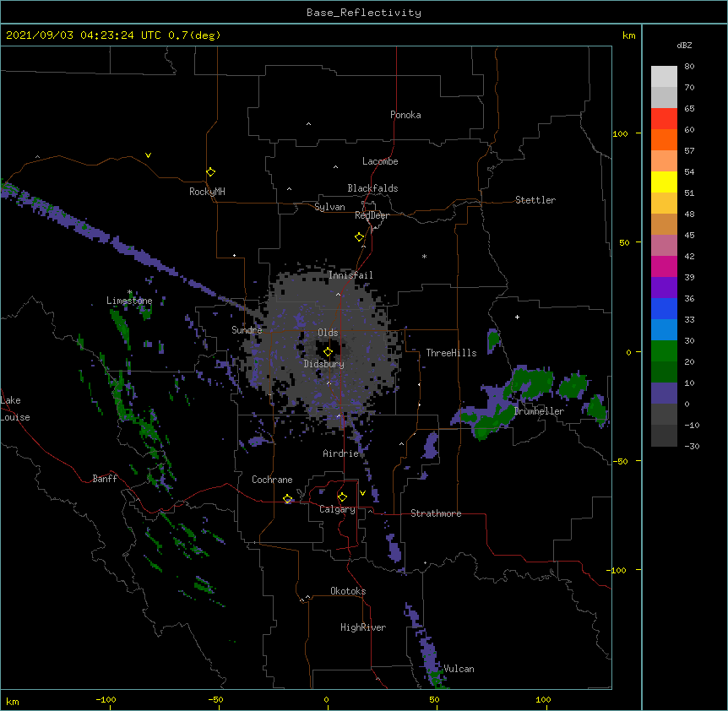Click the magenta legend swatch between 42 and 39
The height and width of the screenshot is (711, 728).
(664, 266)
